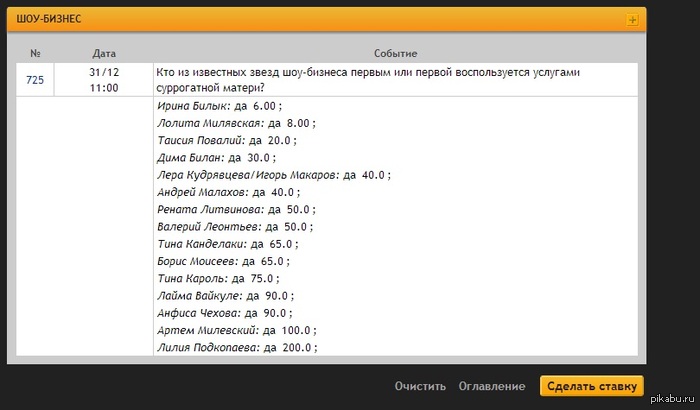The height and width of the screenshot is (410, 700).
Task: Click the Очистить link
Action: click(x=420, y=386)
